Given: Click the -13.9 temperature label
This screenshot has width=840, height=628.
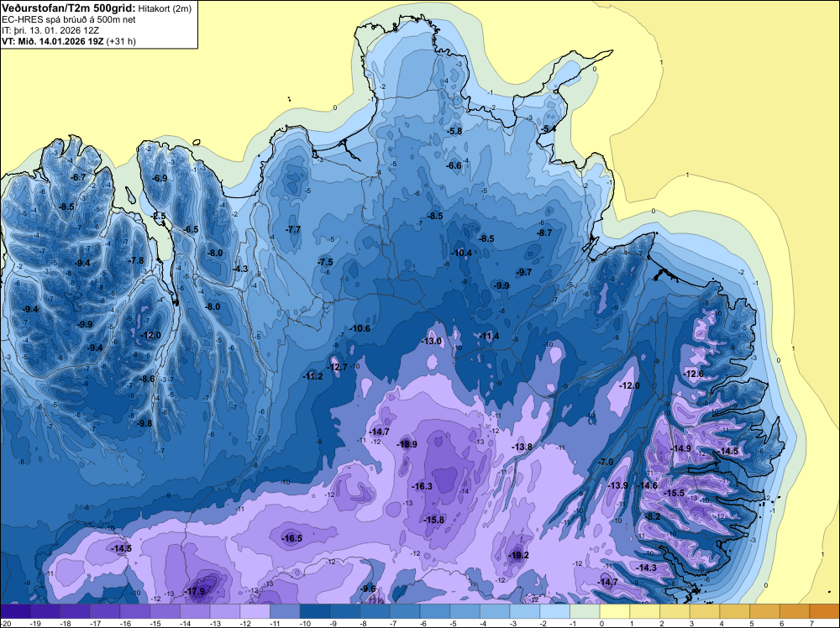Looking at the screenshot, I should (618, 485).
